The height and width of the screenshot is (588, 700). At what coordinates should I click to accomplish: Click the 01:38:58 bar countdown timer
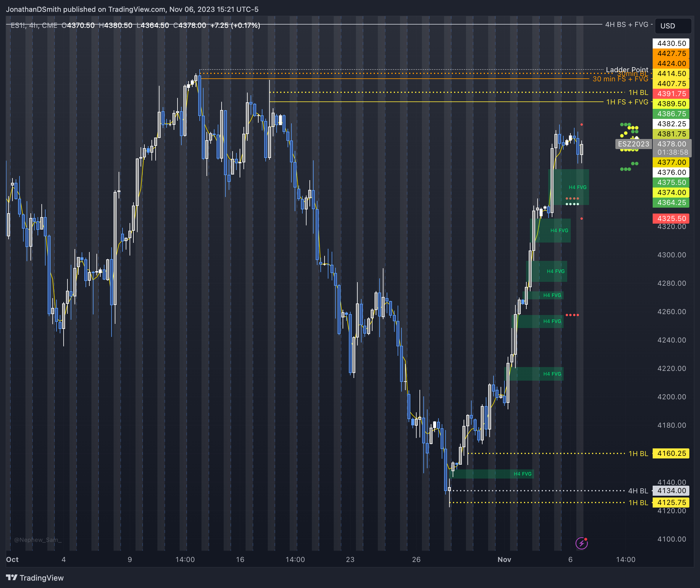click(673, 152)
